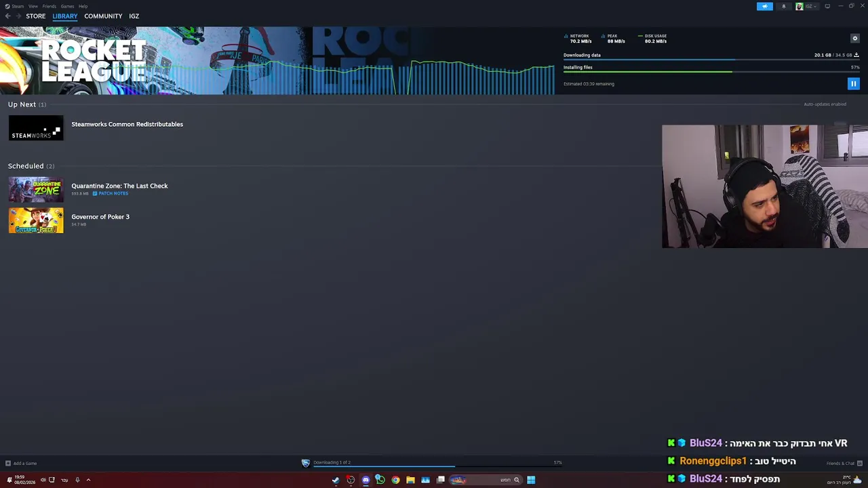Pause the Rocket League download
The image size is (868, 488).
click(853, 83)
